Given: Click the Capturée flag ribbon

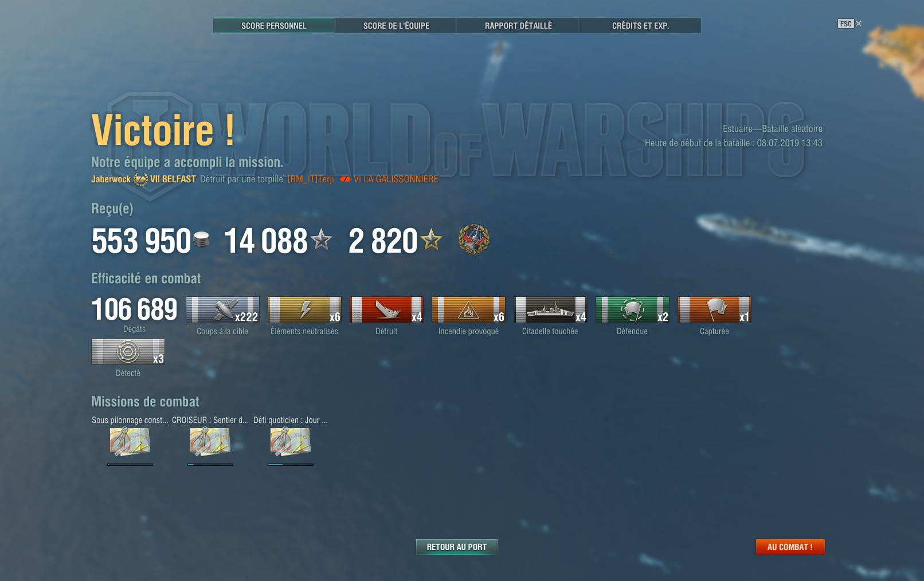Looking at the screenshot, I should [x=714, y=310].
